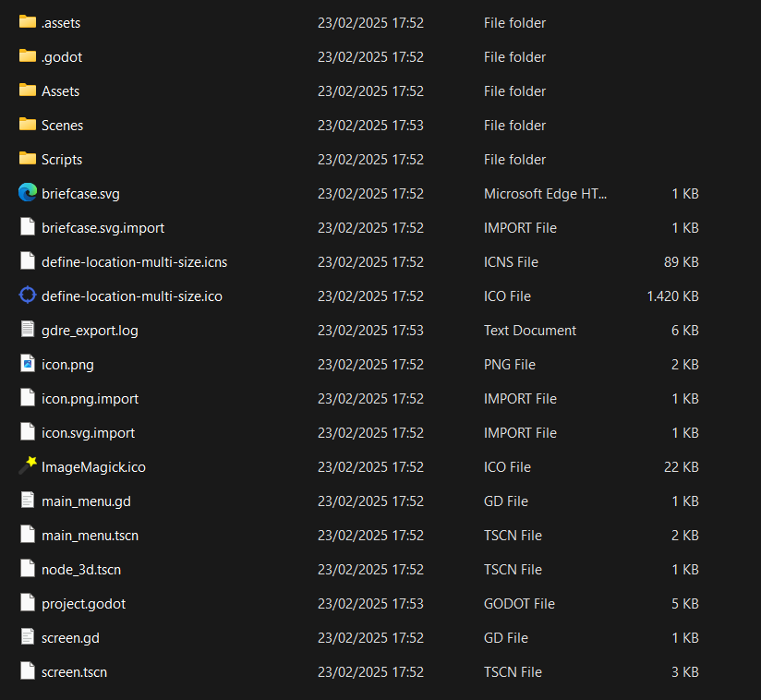Viewport: 761px width, 700px height.
Task: Click the gdre_export.log text document icon
Action: pos(27,330)
